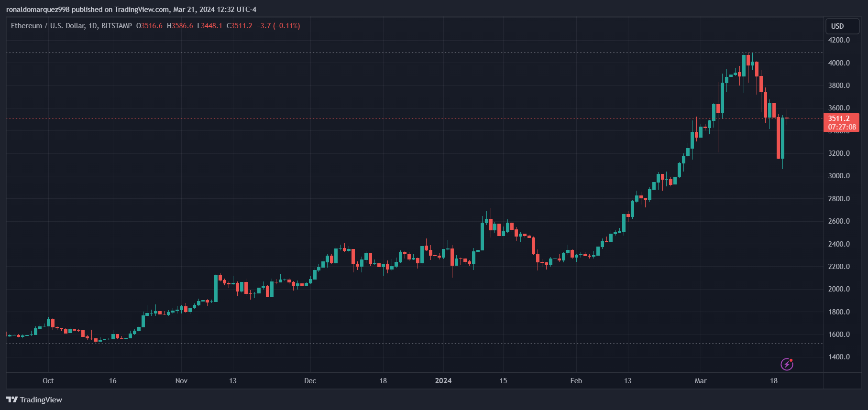The height and width of the screenshot is (410, 868).
Task: Click the 2400.0 price axis label
Action: tap(839, 244)
